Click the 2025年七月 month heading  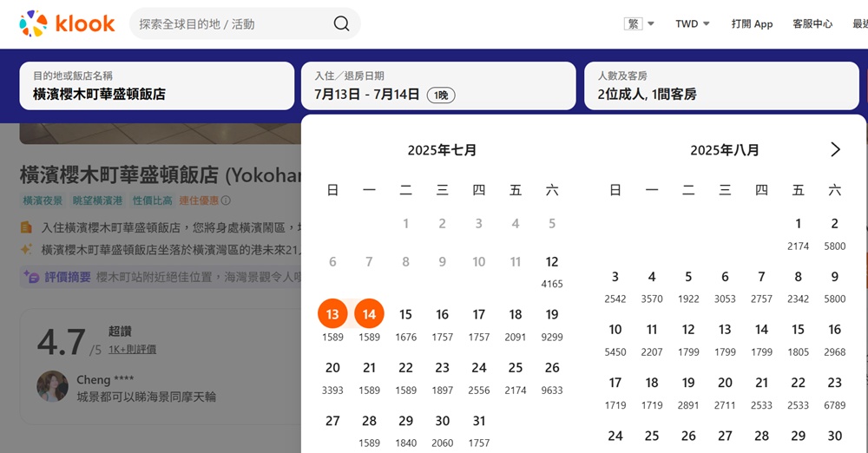point(442,150)
